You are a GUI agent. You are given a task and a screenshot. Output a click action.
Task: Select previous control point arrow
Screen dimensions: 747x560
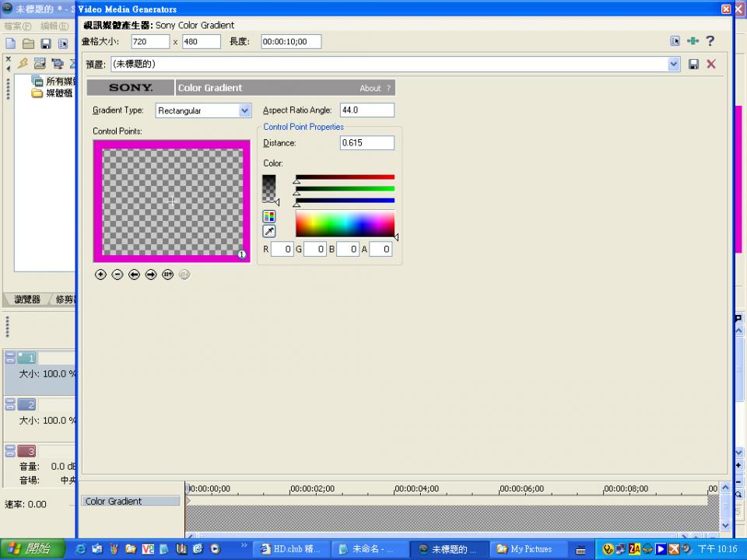[134, 275]
